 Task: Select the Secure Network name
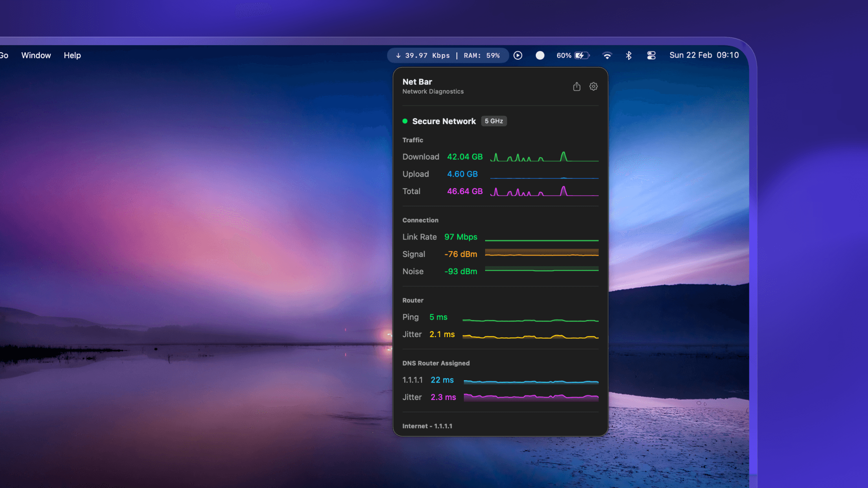443,121
